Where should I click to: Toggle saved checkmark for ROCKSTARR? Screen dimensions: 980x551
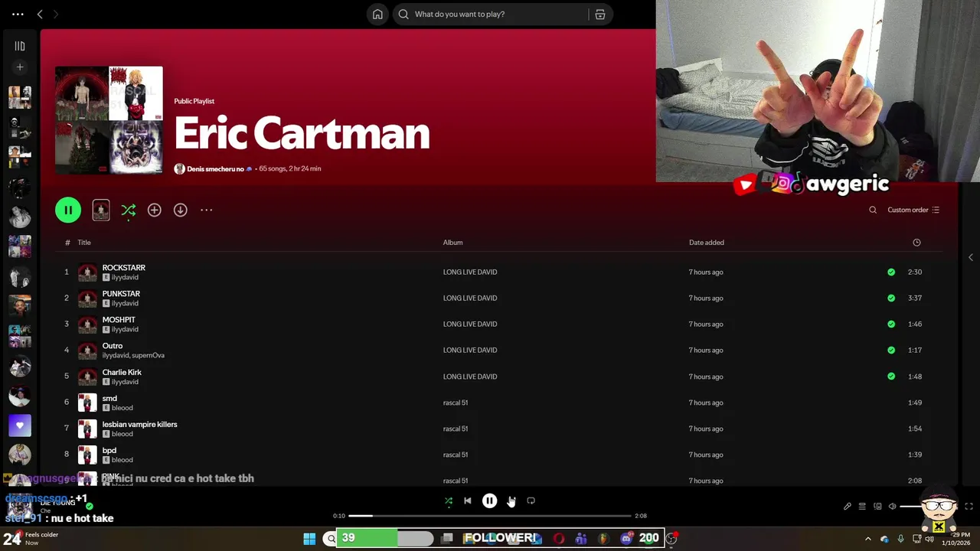pos(891,272)
